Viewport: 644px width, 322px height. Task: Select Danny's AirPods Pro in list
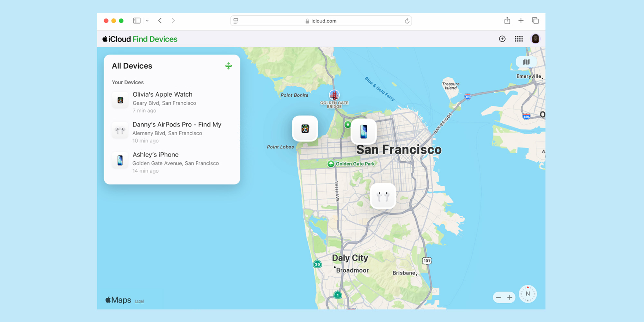click(x=172, y=132)
